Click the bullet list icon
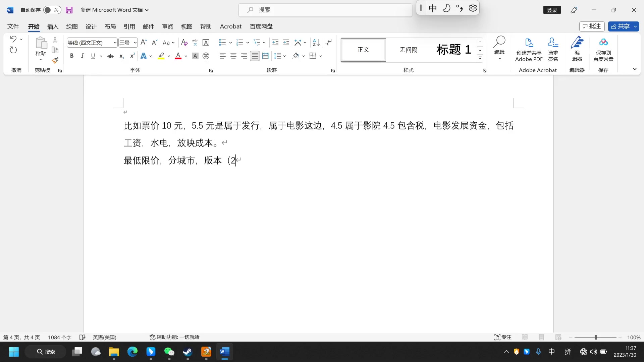Viewport: 644px width, 362px height. click(x=222, y=43)
